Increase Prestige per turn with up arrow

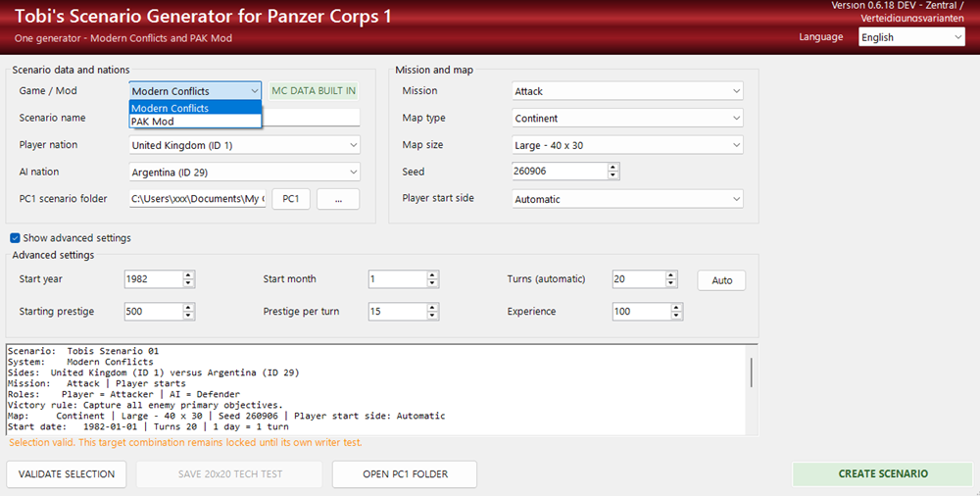click(432, 308)
